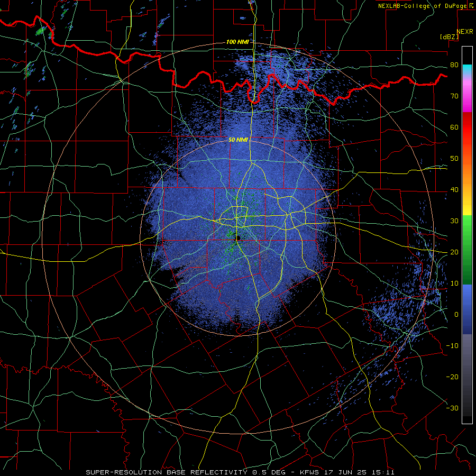This screenshot has height=476, width=476.
Task: Click the "50 NMI" range ring label
Action: [238, 140]
